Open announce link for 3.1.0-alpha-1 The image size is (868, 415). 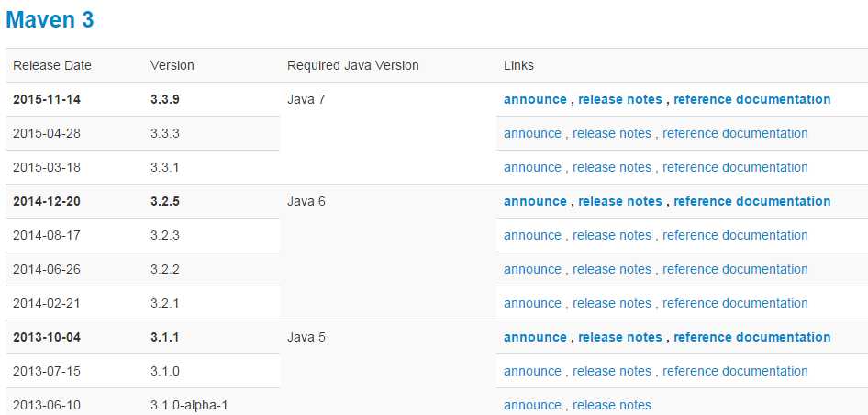532,405
